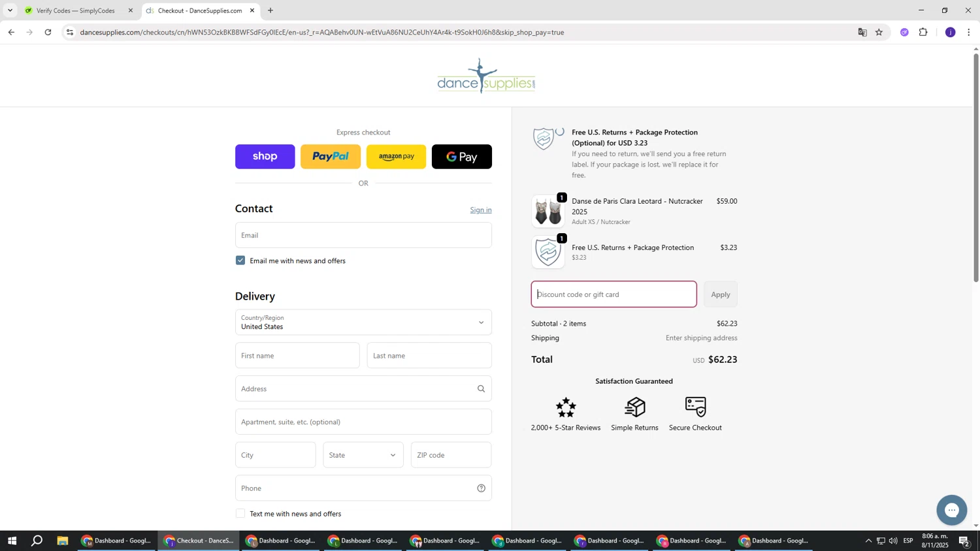Open the Chrome extensions puzzle icon
Screen dimensions: 980x551
point(923,32)
